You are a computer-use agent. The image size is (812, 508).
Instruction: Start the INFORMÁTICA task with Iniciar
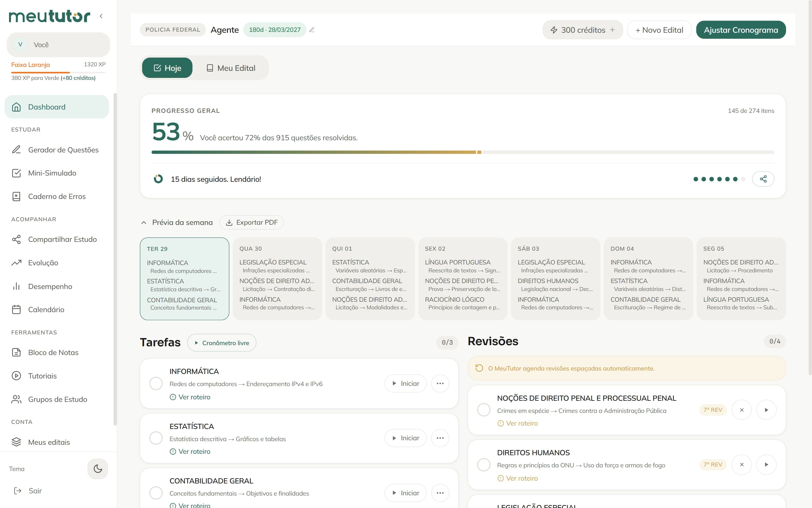click(x=405, y=383)
